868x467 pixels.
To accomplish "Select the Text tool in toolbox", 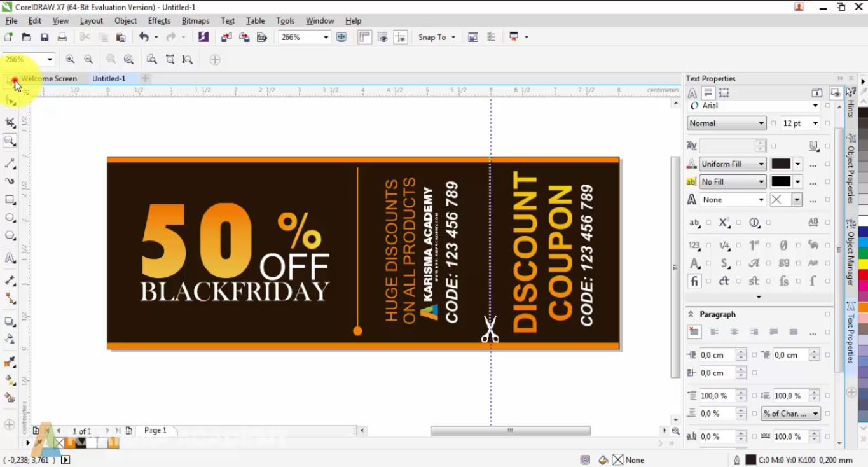I will tap(10, 258).
